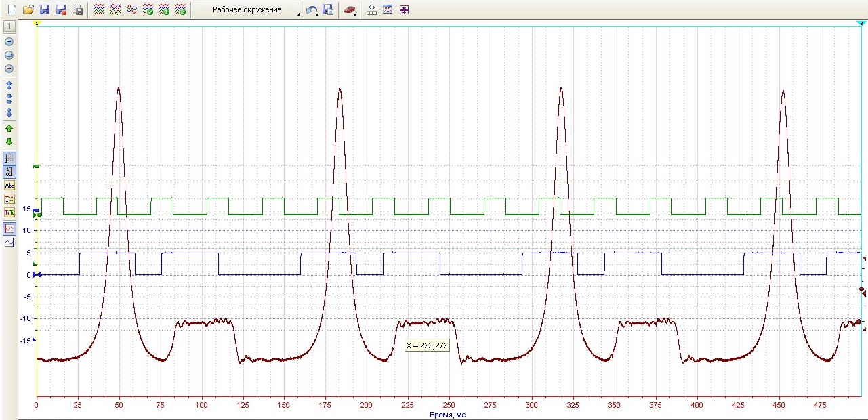Click the blue stretch-down arrow icon

(9, 113)
